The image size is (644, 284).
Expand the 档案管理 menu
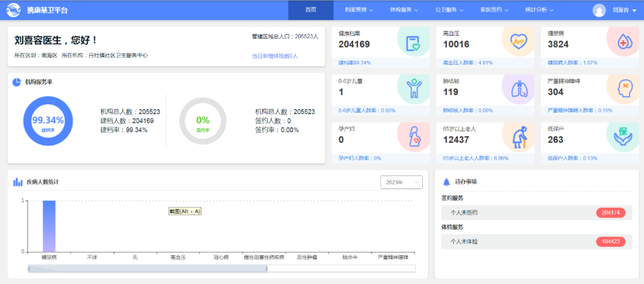[359, 10]
